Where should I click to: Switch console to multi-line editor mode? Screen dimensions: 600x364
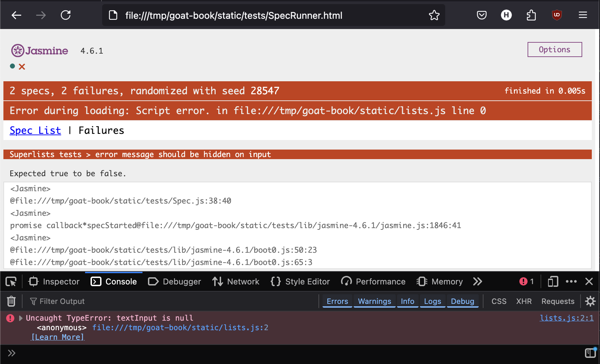(590, 353)
